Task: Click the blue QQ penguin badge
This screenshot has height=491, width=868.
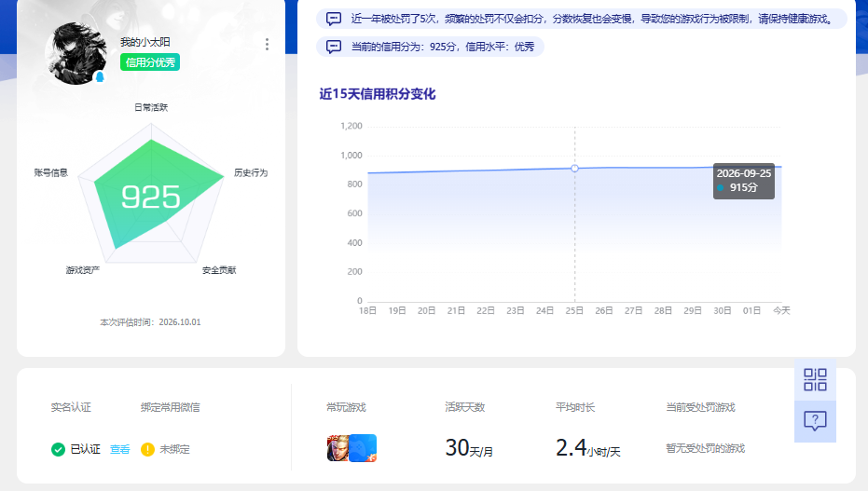Action: tap(100, 76)
